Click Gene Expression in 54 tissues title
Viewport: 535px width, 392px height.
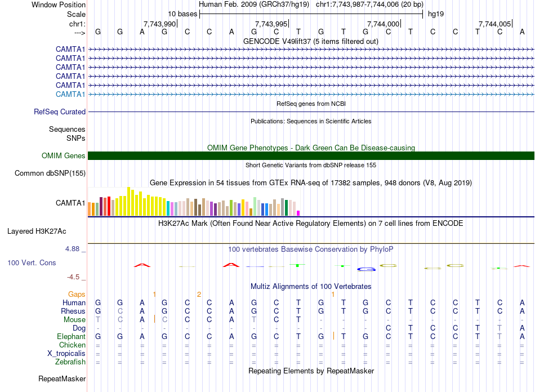click(x=311, y=183)
